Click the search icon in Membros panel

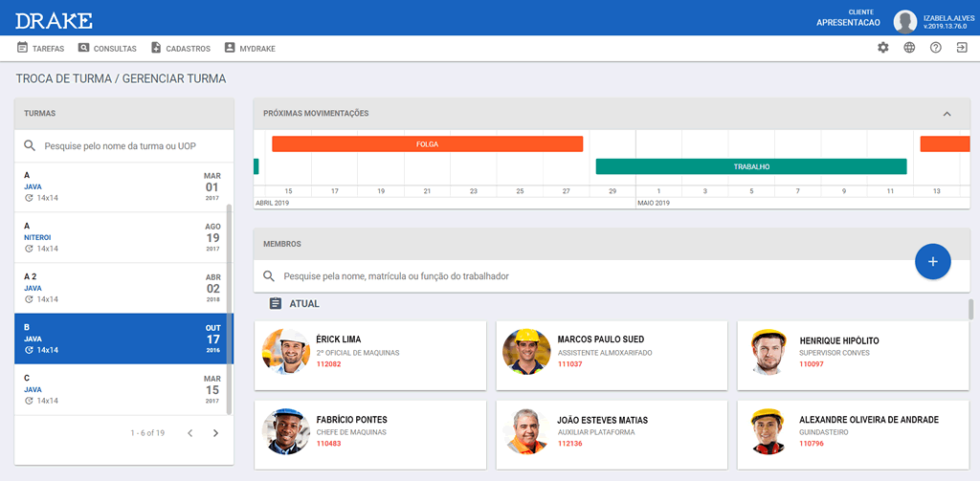(x=269, y=276)
